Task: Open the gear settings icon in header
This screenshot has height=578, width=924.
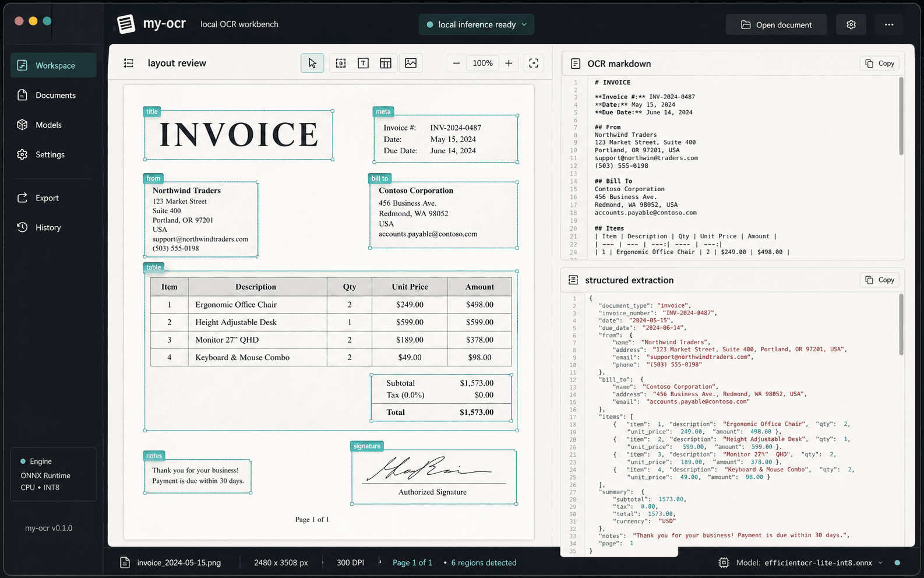Action: 851,24
